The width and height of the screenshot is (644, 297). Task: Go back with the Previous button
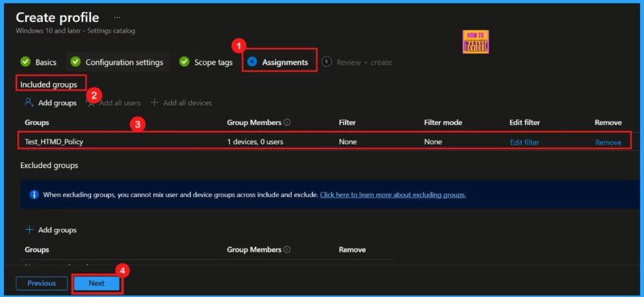(x=42, y=283)
